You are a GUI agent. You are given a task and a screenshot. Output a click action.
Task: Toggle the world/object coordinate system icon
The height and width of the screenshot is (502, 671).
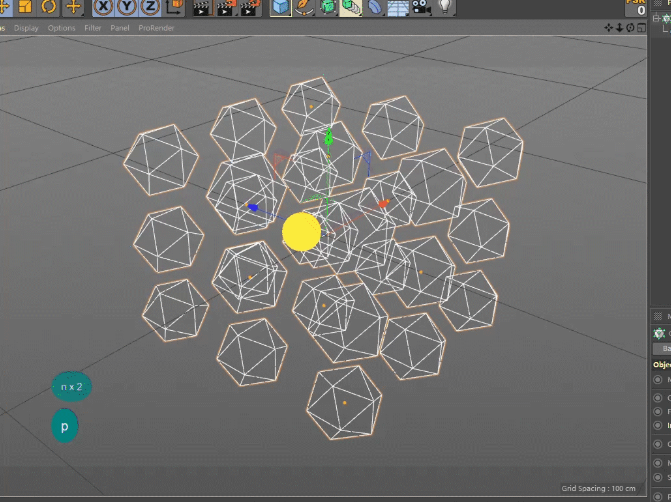coord(175,7)
